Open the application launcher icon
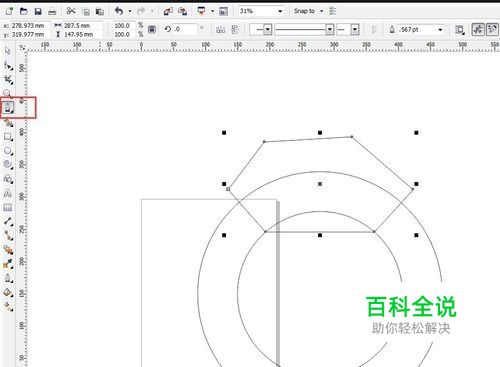The height and width of the screenshot is (367, 500). [201, 11]
